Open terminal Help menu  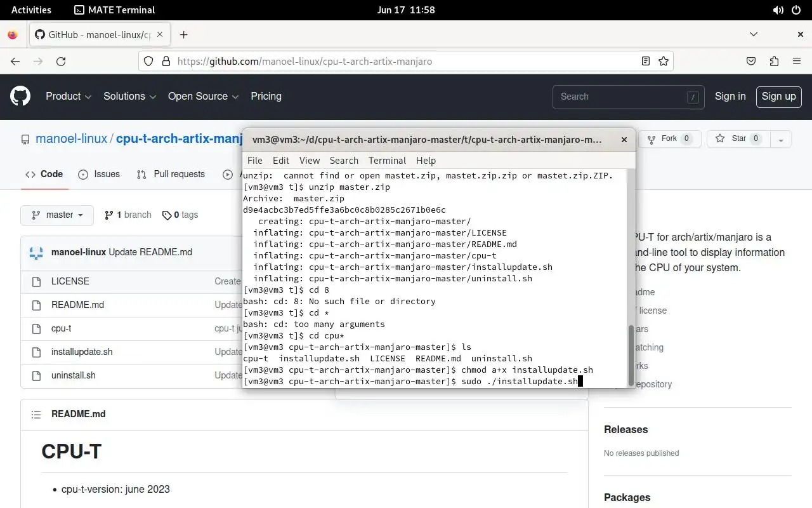426,161
